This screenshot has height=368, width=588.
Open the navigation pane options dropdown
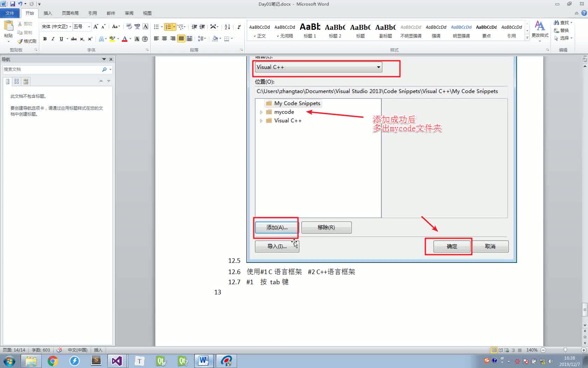(104, 59)
